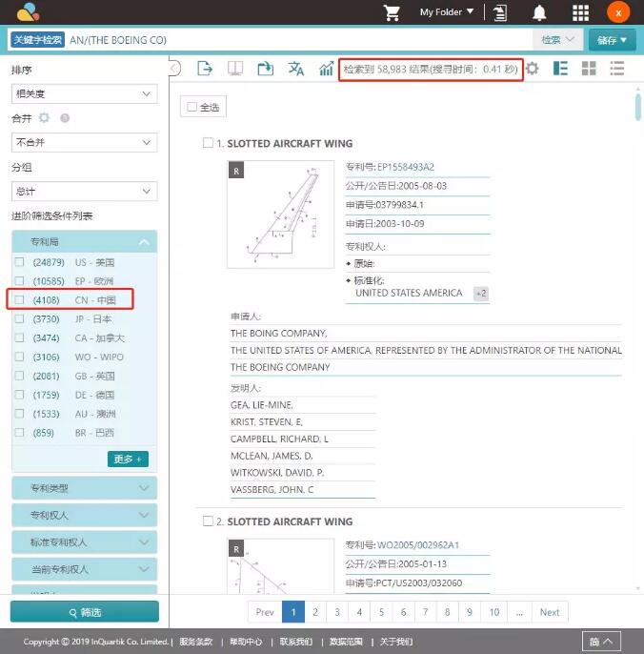Check the GB - 英国 filter
The width and height of the screenshot is (644, 654).
click(19, 376)
